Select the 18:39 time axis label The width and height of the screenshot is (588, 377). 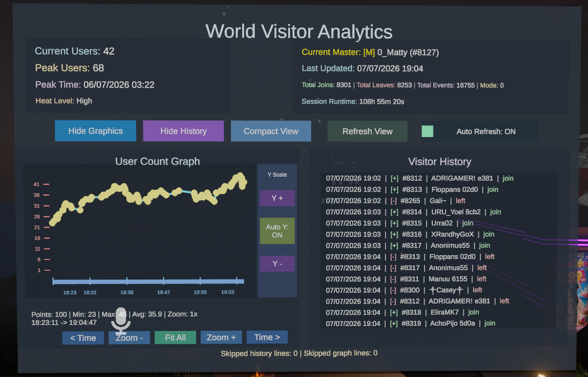[x=127, y=292]
